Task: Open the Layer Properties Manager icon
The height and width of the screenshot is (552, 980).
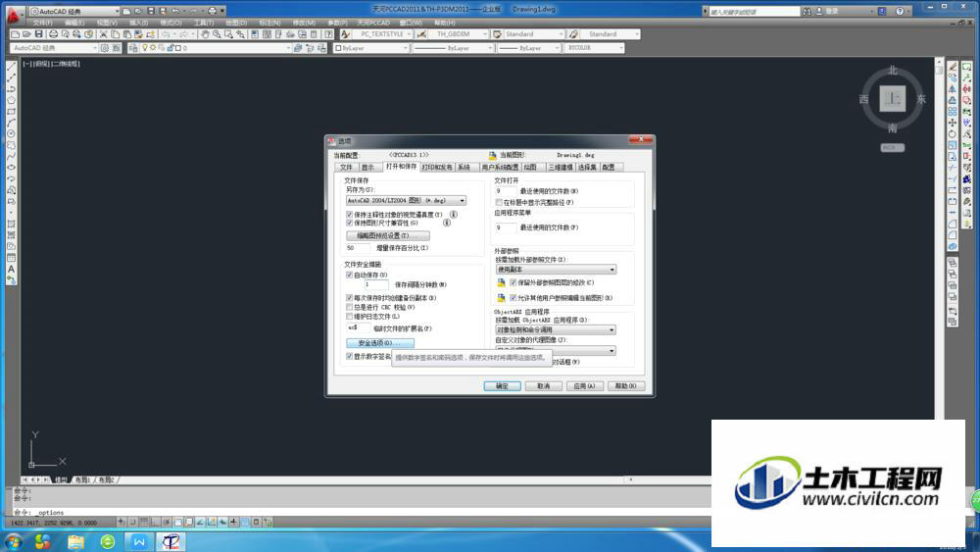Action: point(133,48)
